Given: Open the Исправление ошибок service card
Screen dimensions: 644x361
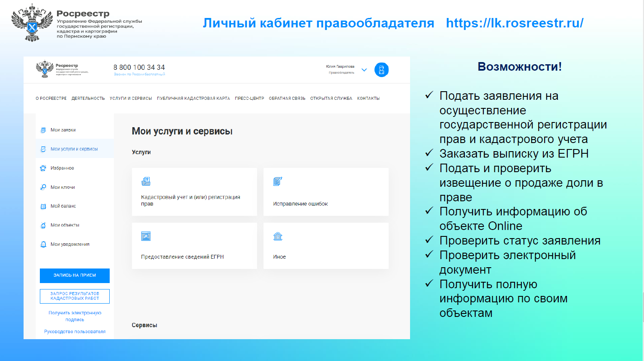Looking at the screenshot, I should (326, 192).
